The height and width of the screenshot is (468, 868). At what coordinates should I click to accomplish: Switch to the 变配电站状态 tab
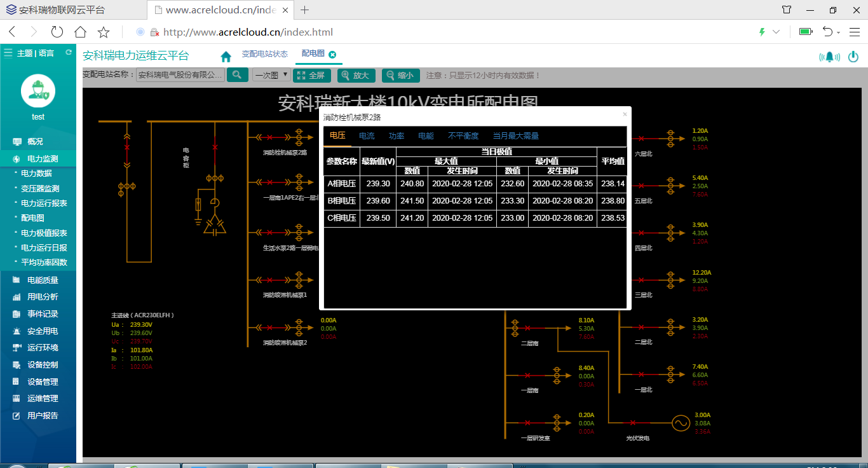[265, 54]
